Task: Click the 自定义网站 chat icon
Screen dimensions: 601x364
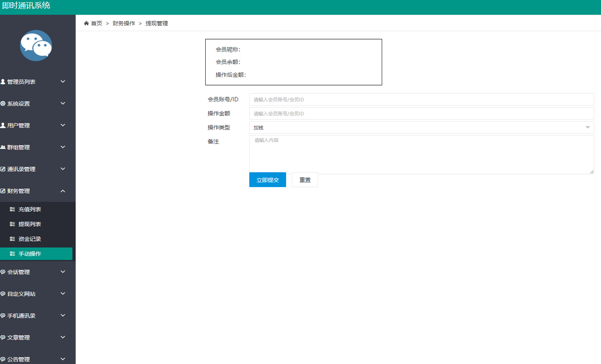Action: coord(3,294)
